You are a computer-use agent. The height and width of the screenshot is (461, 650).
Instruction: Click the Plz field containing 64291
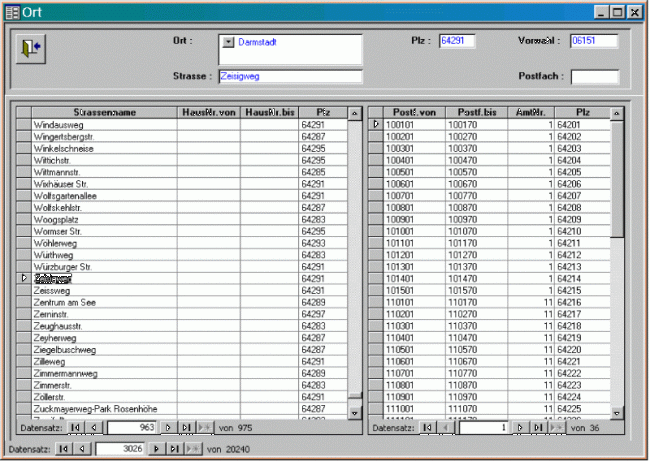pyautogui.click(x=456, y=41)
